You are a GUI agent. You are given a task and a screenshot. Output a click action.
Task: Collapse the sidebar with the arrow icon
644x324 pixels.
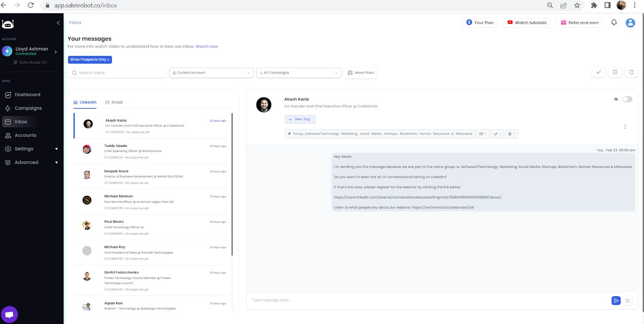click(x=58, y=23)
